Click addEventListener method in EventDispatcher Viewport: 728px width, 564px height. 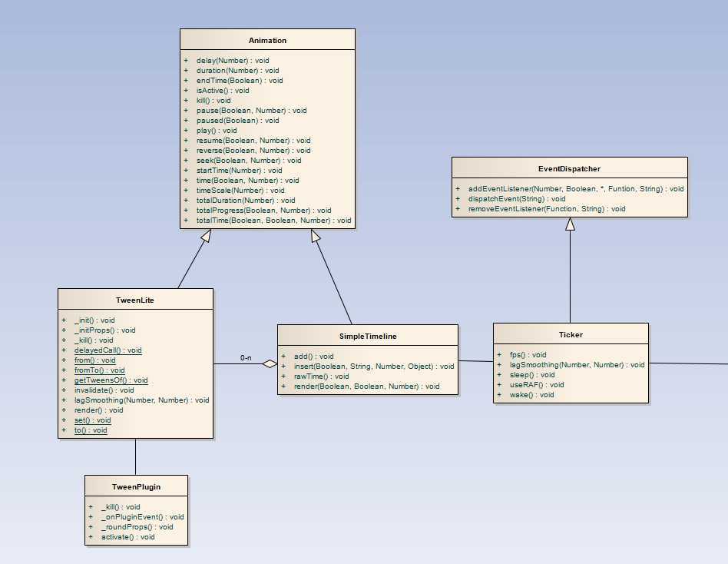click(x=576, y=188)
